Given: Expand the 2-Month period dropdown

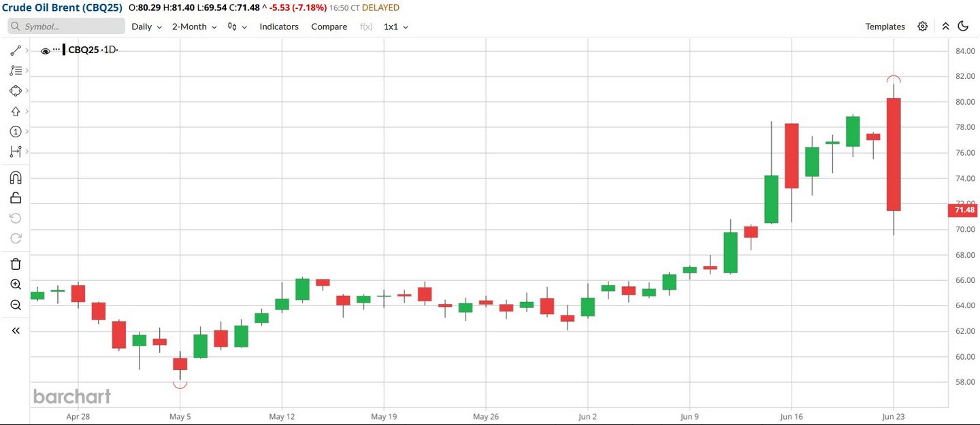Looking at the screenshot, I should 194,27.
